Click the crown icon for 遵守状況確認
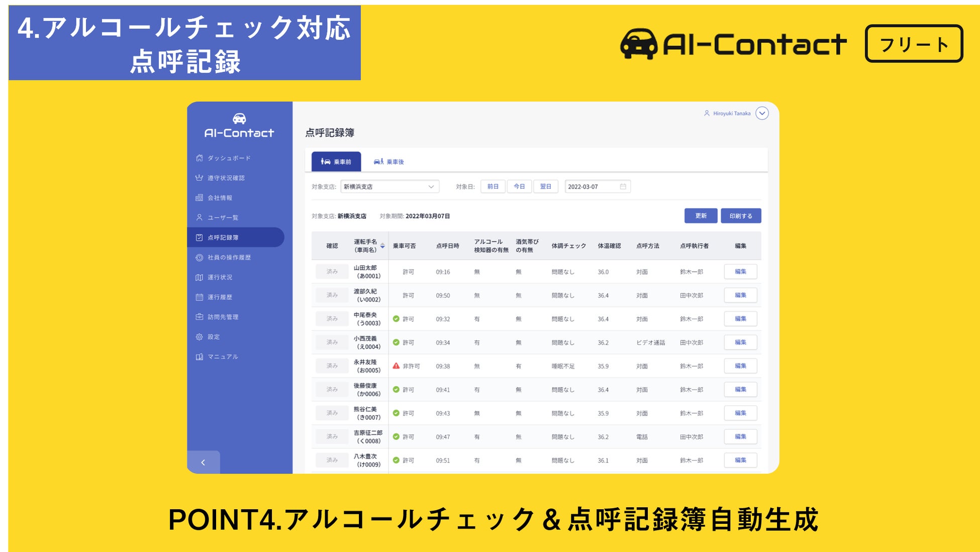 pyautogui.click(x=200, y=178)
